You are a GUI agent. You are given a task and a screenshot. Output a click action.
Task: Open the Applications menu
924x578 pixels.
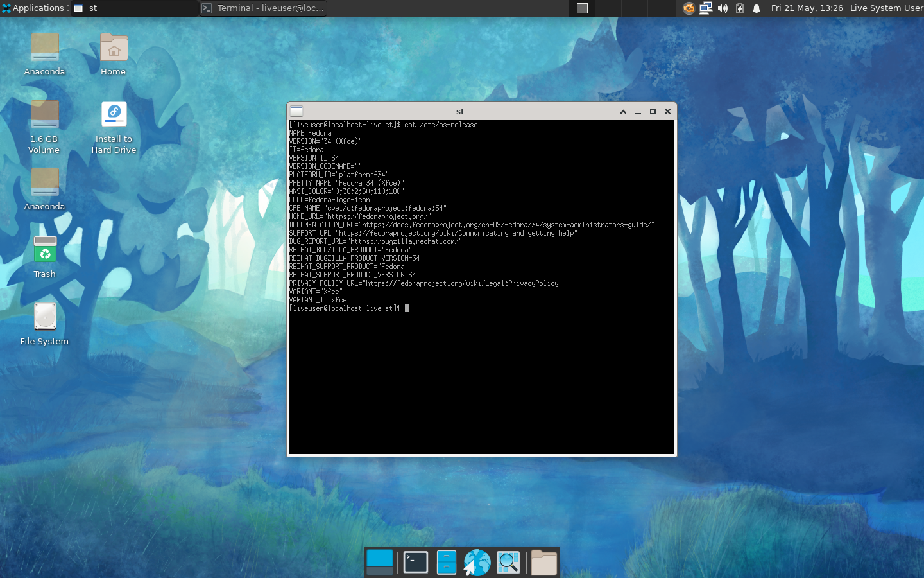pos(35,8)
